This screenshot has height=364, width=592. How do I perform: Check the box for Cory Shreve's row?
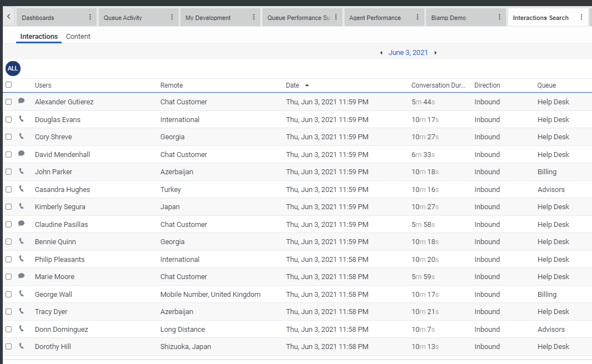tap(8, 137)
